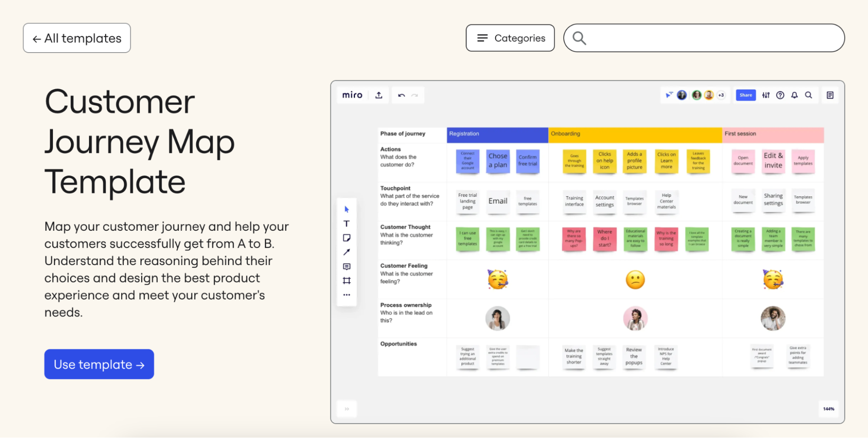Screen dimensions: 868x438
Task: Select the cursor arrow tool
Action: coord(347,209)
